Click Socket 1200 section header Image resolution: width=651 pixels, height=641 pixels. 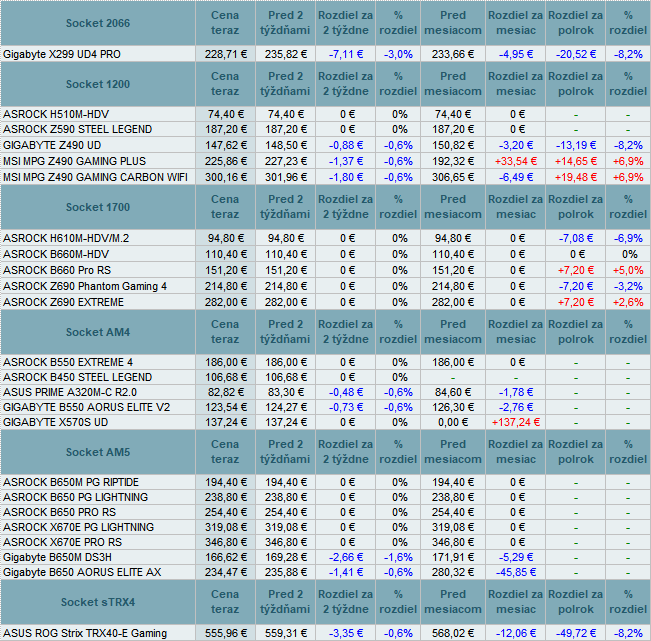pos(98,84)
